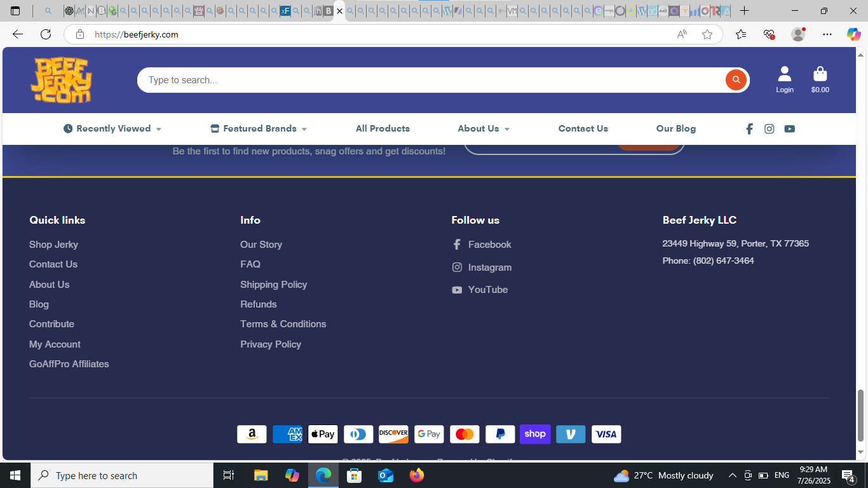Click the Instagram icon in navigation bar
Image resolution: width=868 pixels, height=488 pixels.
tap(770, 129)
